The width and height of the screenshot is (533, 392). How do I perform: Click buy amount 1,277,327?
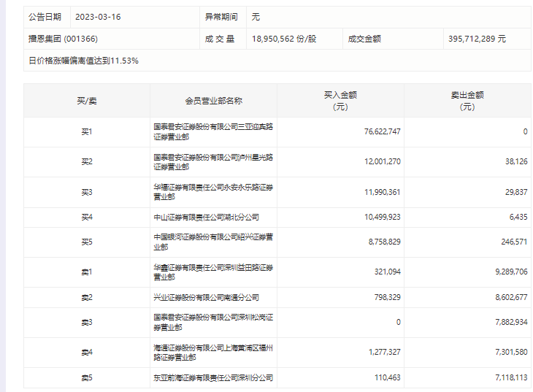tap(385, 352)
